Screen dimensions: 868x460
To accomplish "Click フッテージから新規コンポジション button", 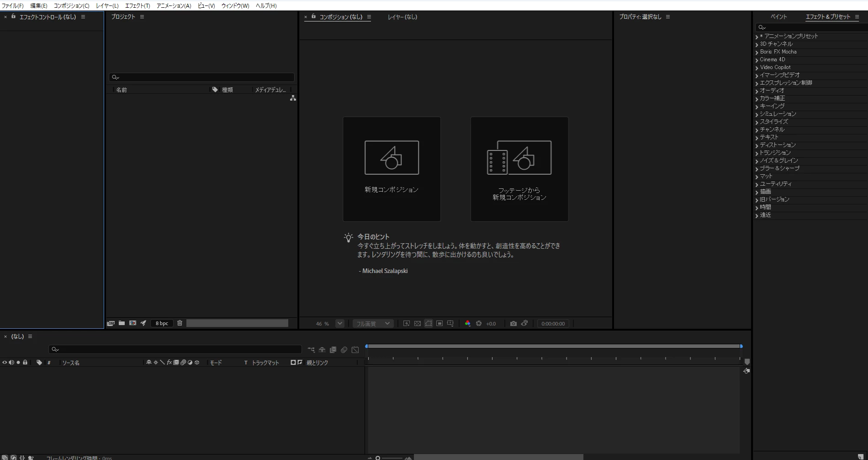I will coord(519,169).
